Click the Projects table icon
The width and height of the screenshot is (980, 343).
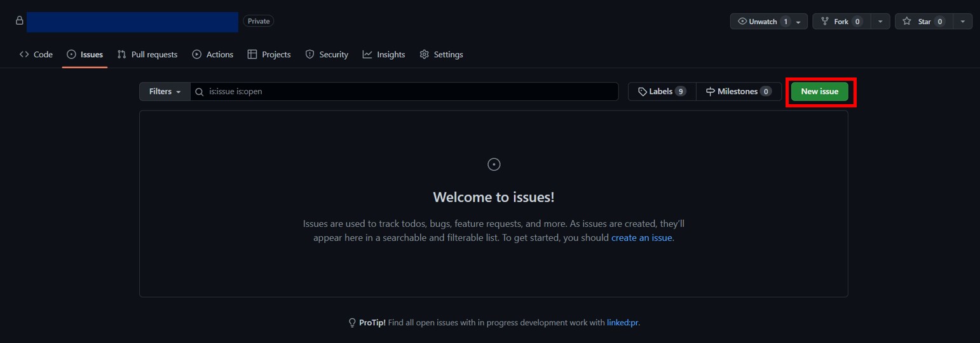point(252,55)
